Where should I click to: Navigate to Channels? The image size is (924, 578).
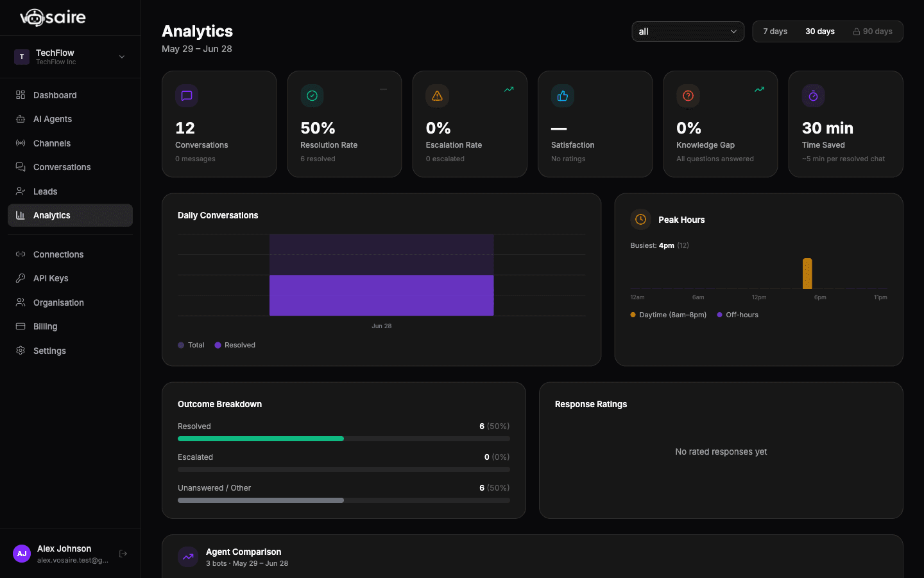coord(70,143)
